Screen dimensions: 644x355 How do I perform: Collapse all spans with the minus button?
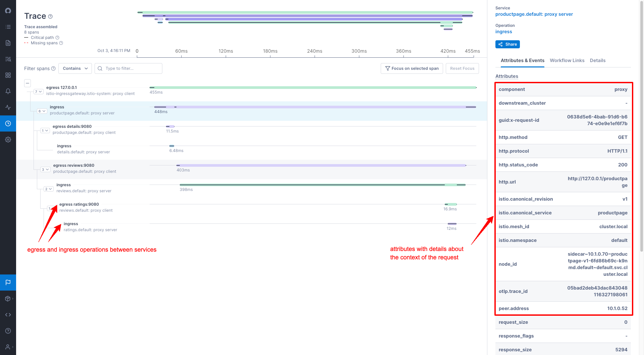(x=28, y=83)
